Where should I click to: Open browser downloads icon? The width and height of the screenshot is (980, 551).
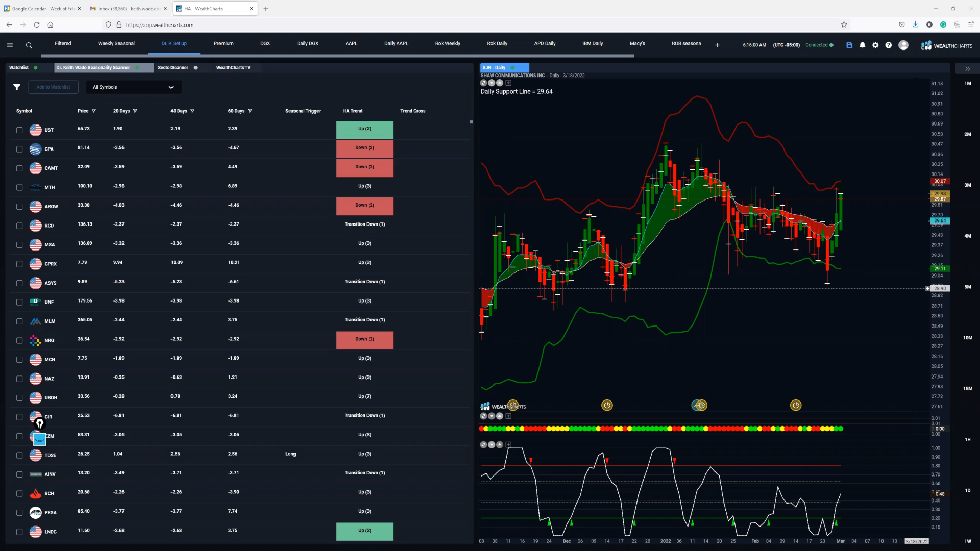point(916,24)
